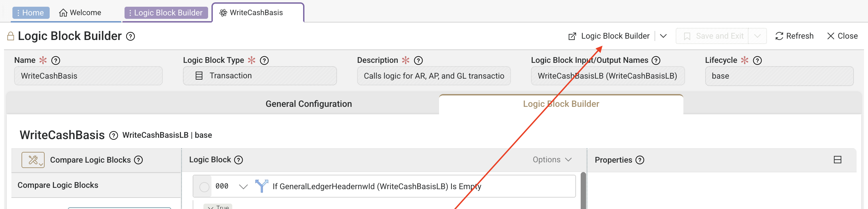The width and height of the screenshot is (868, 209).
Task: Click the Home button
Action: [x=31, y=13]
